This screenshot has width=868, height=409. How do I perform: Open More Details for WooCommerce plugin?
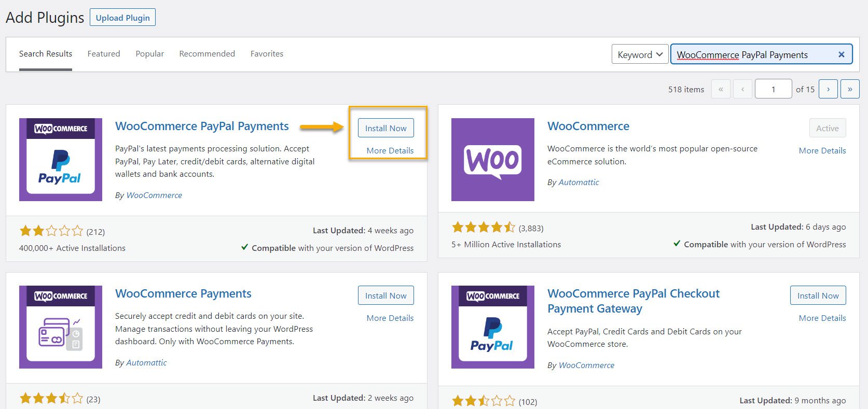point(822,150)
